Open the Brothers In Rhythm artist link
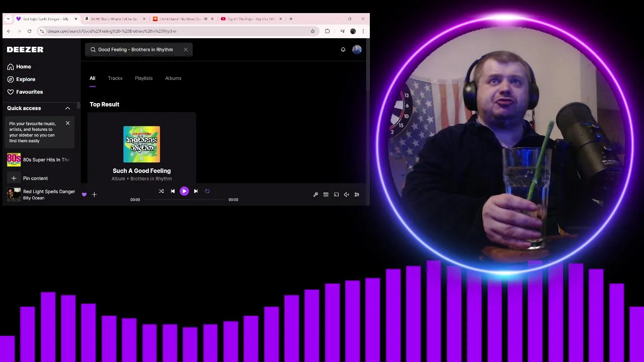 [151, 178]
